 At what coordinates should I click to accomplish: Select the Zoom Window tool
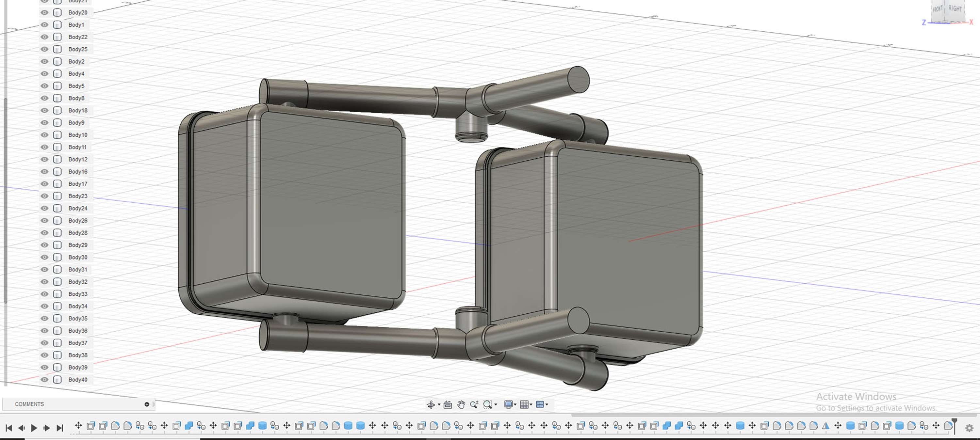pos(487,405)
